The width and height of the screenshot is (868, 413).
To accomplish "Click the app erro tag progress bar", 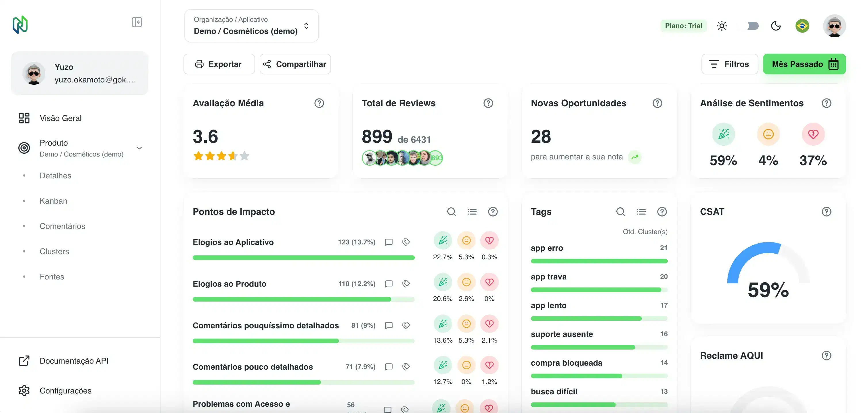I will point(599,261).
